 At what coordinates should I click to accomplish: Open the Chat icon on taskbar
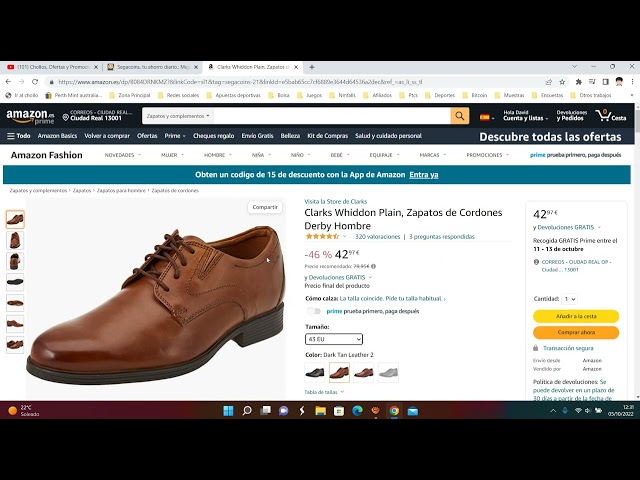pyautogui.click(x=284, y=411)
